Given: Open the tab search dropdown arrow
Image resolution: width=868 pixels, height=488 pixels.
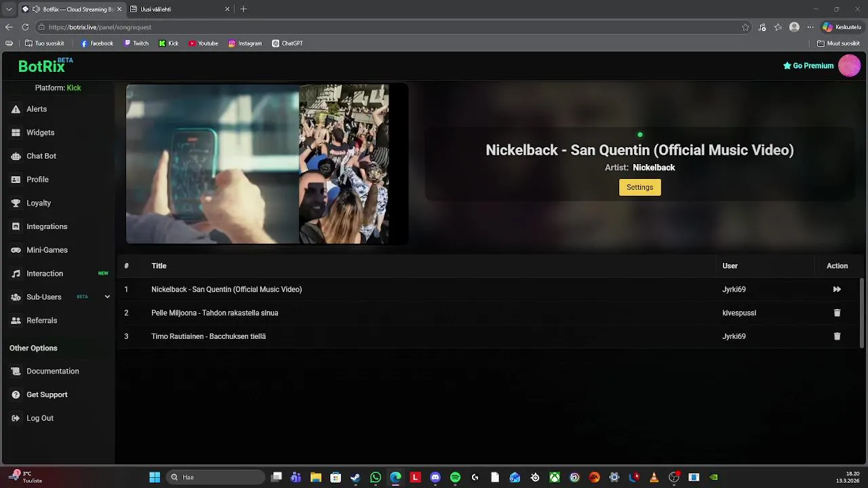Looking at the screenshot, I should pos(9,9).
